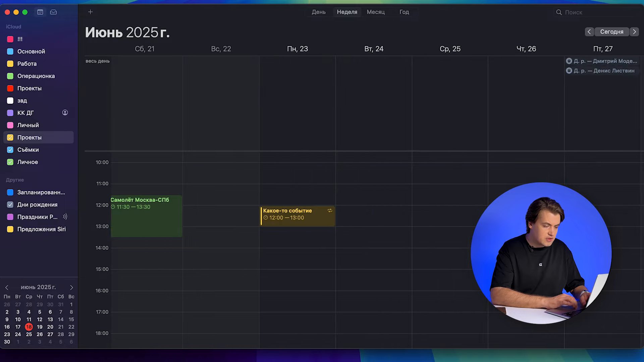Click the iCloud section header

[x=13, y=26]
